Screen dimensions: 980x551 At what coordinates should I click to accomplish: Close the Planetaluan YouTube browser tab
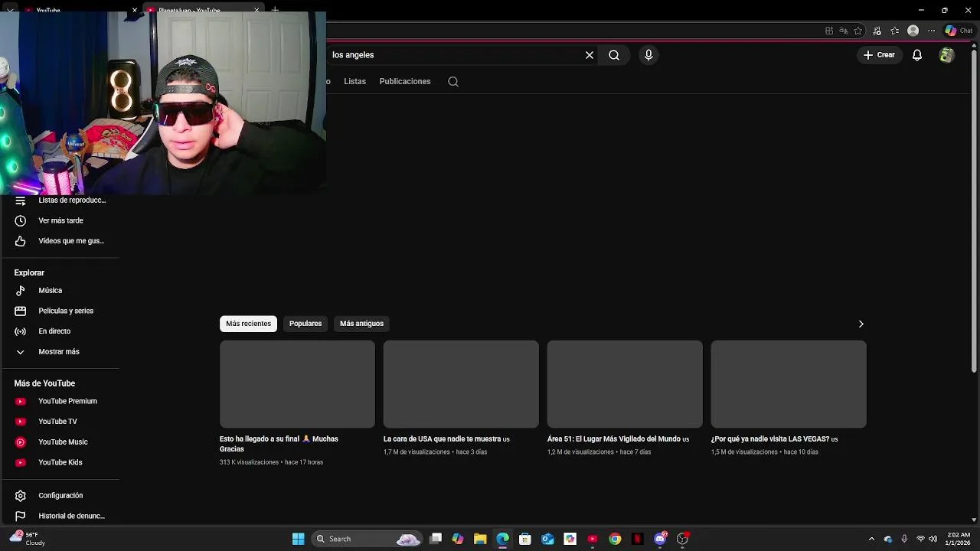pyautogui.click(x=256, y=11)
